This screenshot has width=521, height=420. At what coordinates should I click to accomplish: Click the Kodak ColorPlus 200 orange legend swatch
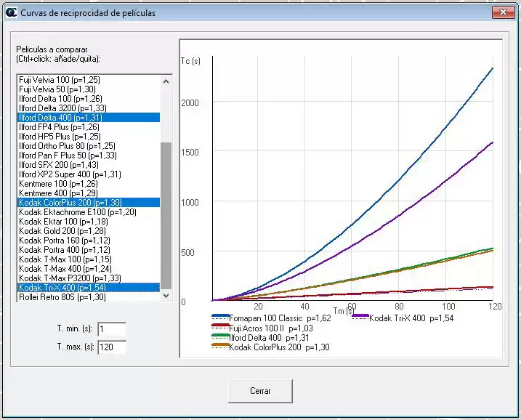(x=220, y=346)
